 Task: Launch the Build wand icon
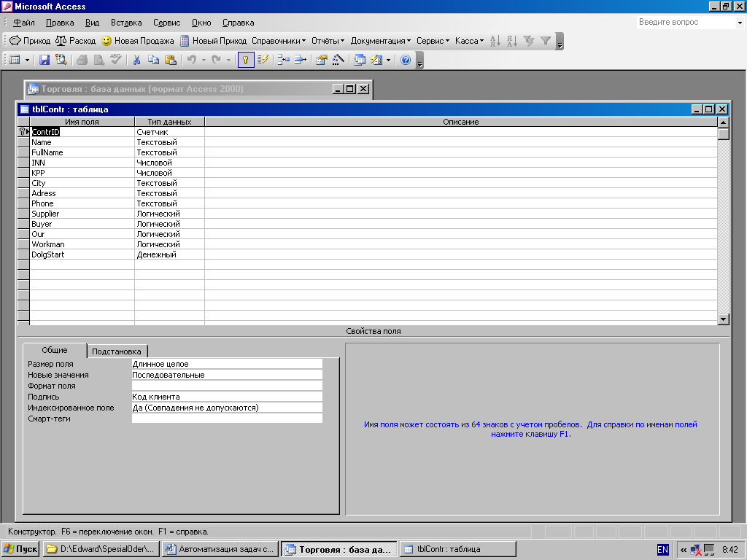click(x=338, y=60)
